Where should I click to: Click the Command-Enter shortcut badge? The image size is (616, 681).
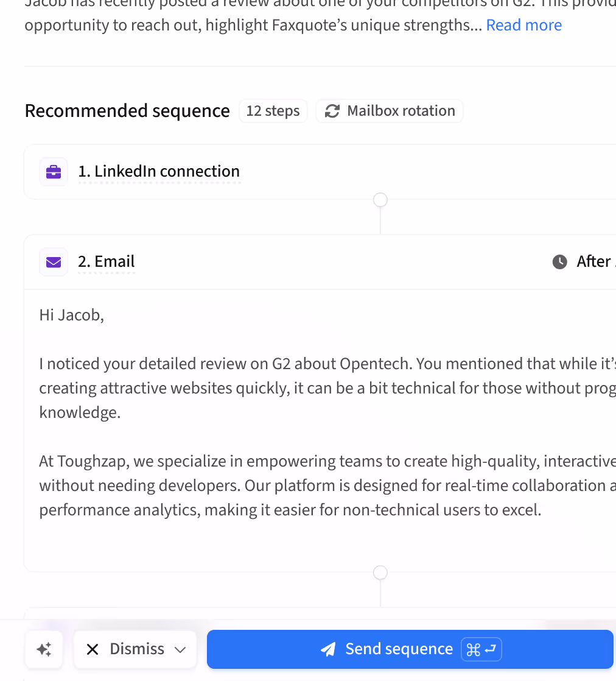click(x=481, y=649)
